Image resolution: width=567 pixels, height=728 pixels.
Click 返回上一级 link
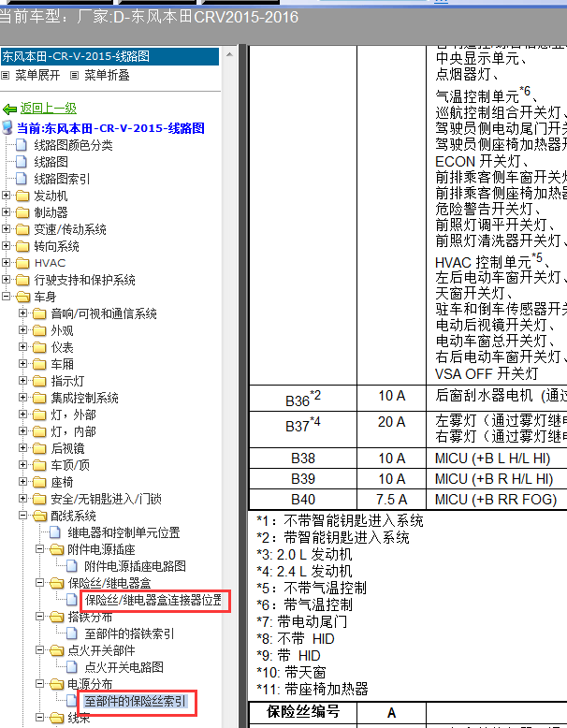49,109
